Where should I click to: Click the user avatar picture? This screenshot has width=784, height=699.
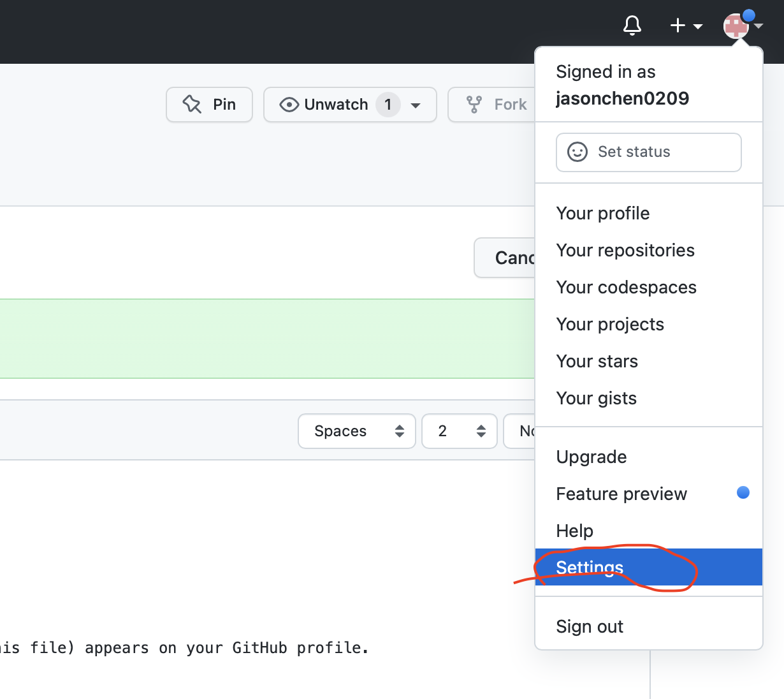coord(736,26)
